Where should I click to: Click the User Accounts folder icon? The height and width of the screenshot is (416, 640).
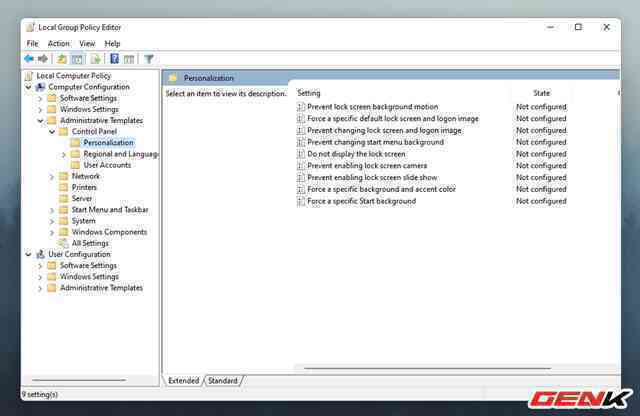point(76,165)
